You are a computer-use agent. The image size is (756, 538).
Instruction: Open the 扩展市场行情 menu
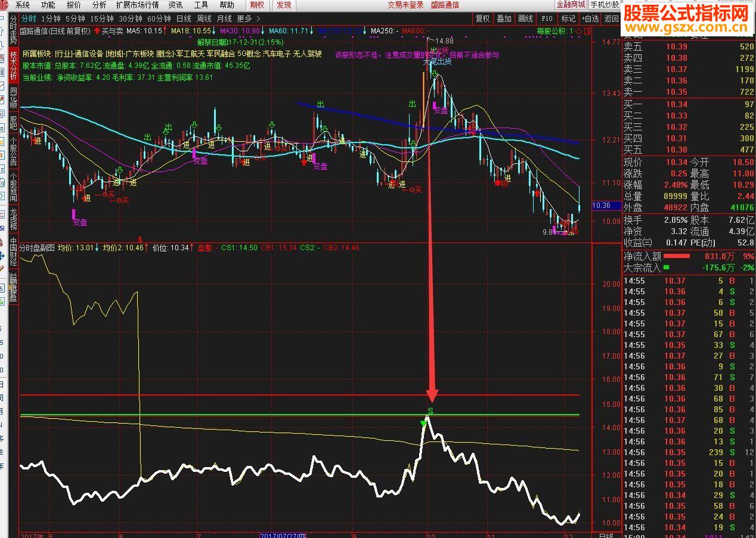click(x=138, y=5)
